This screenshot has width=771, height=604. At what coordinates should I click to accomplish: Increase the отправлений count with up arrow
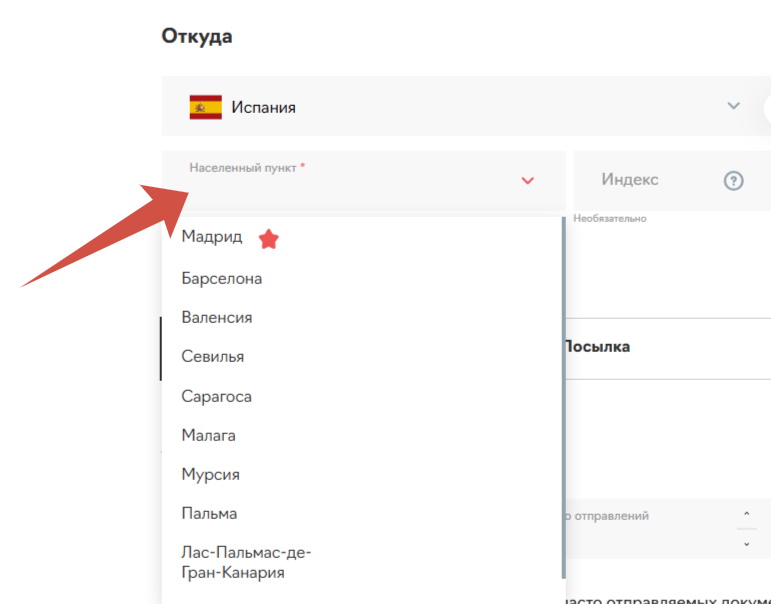[746, 514]
